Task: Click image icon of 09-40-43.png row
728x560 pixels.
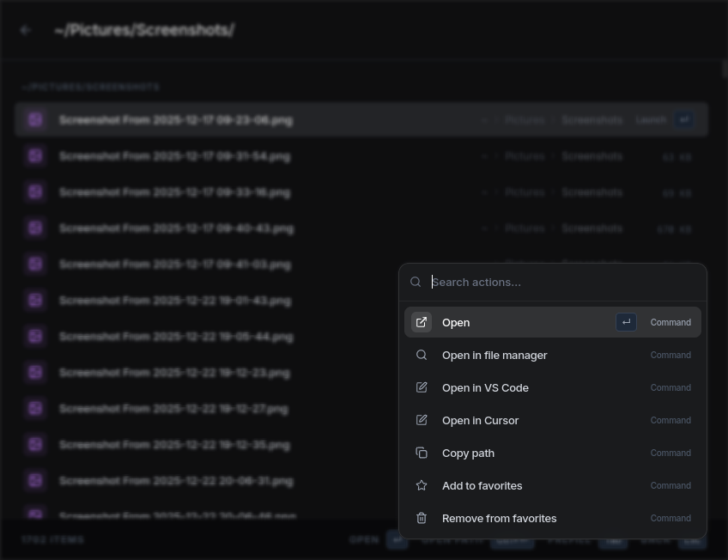Action: (35, 228)
